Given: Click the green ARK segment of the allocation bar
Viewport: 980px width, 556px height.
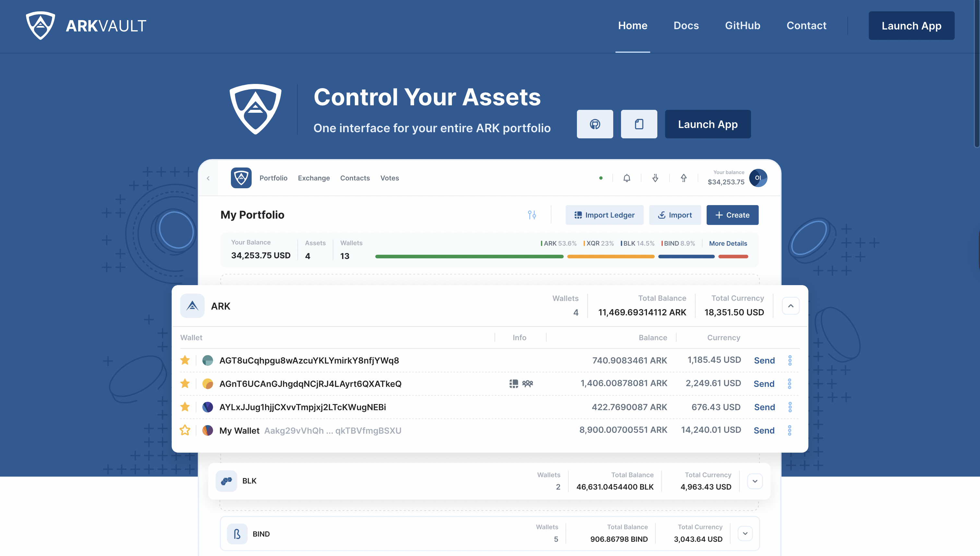Looking at the screenshot, I should click(x=469, y=256).
